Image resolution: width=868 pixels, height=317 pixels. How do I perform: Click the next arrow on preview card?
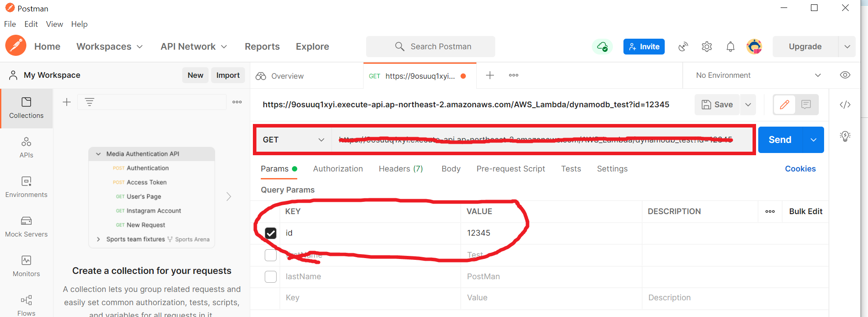click(228, 197)
